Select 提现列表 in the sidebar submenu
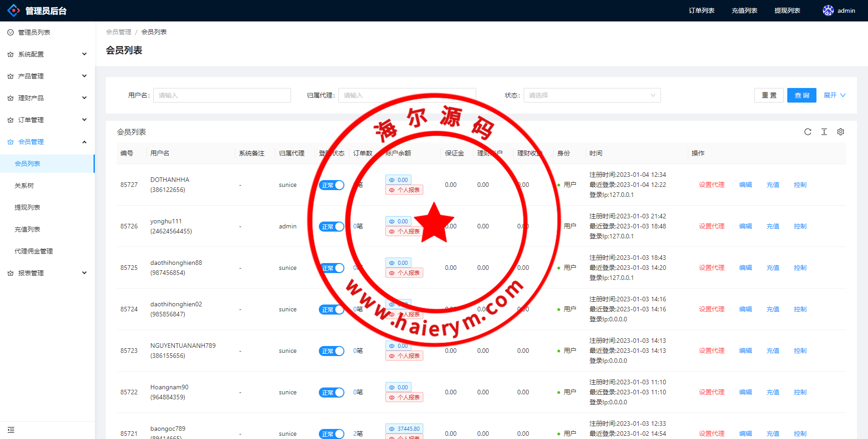Screen dimensions: 868x439 coord(27,207)
